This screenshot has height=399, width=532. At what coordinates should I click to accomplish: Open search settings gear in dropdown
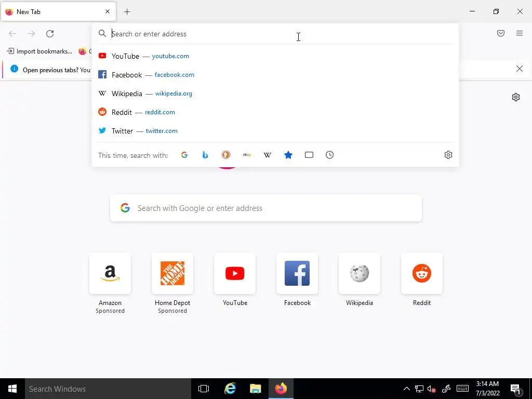coord(448,155)
